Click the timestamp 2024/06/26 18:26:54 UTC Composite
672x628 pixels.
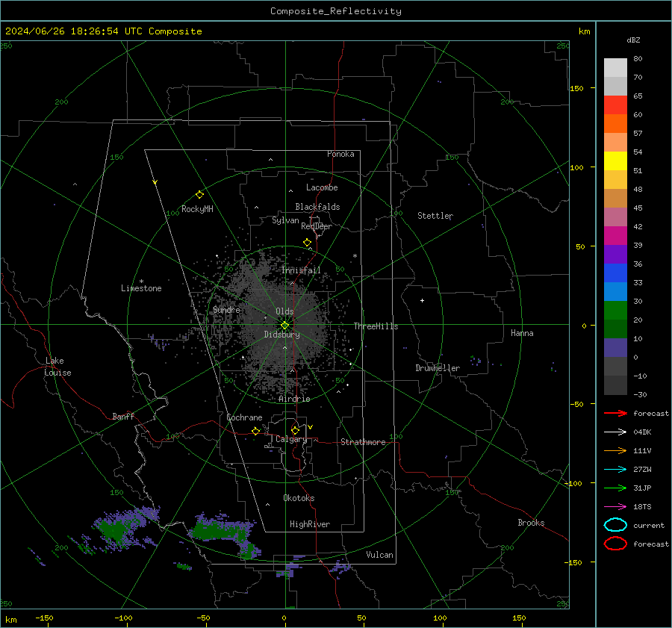pyautogui.click(x=103, y=31)
